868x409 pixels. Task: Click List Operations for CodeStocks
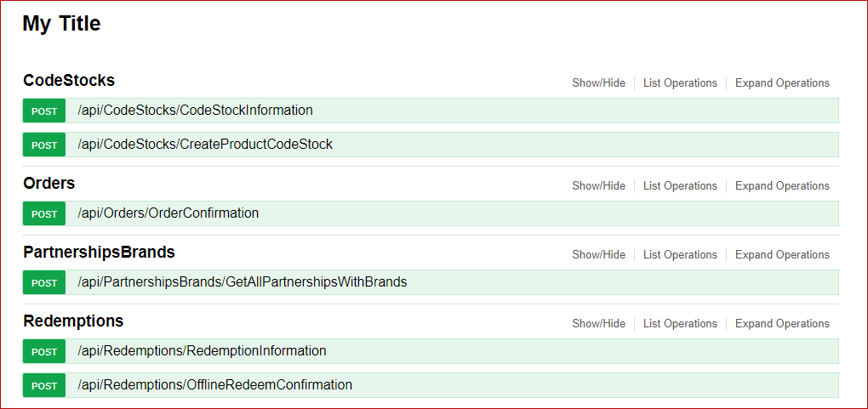click(x=680, y=83)
